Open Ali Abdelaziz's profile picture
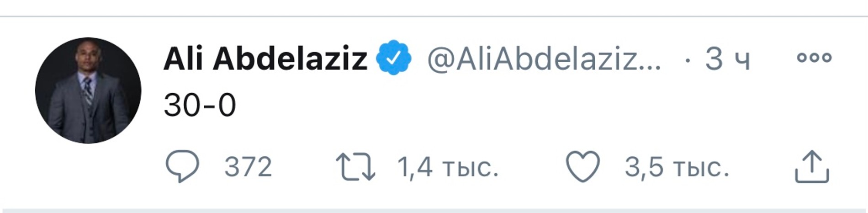This screenshot has width=868, height=213. (x=88, y=91)
